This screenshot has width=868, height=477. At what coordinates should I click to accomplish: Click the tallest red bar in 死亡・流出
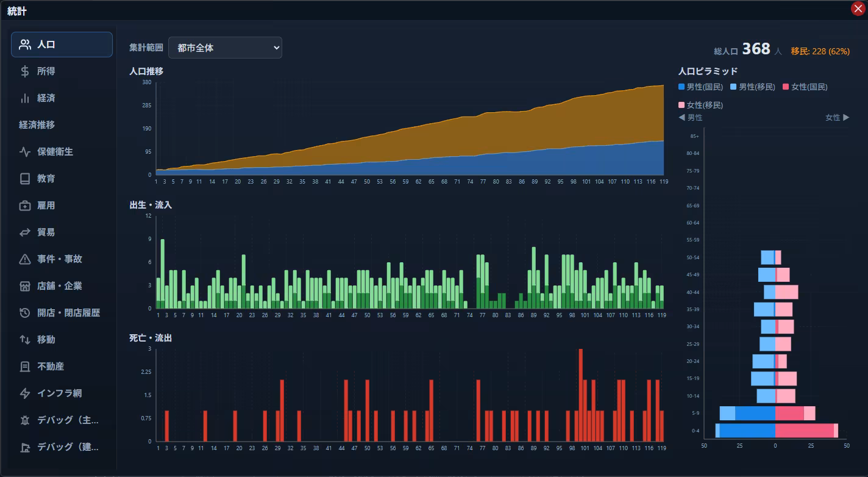pyautogui.click(x=580, y=395)
